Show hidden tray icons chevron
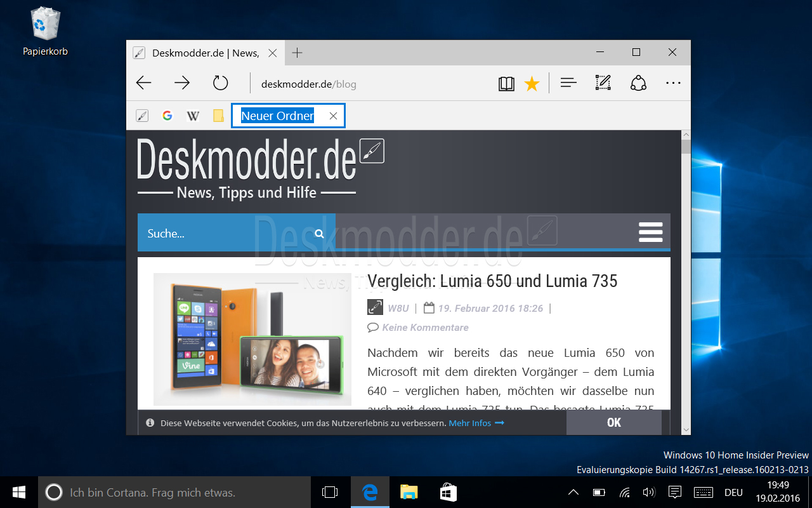The height and width of the screenshot is (508, 812). point(573,492)
